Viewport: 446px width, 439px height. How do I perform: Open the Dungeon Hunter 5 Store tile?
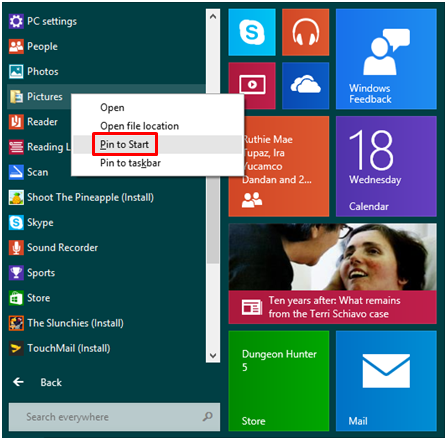[x=279, y=381]
